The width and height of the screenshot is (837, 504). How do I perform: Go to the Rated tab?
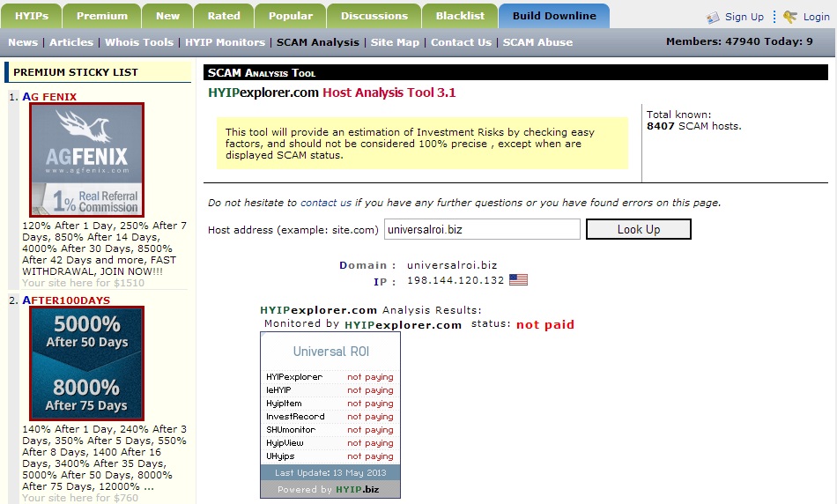[224, 16]
